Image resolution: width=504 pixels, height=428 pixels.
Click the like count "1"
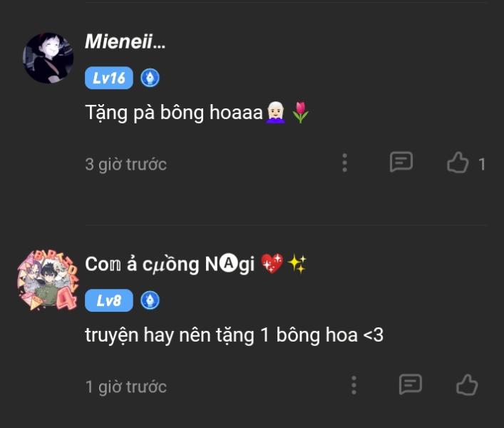pyautogui.click(x=482, y=164)
